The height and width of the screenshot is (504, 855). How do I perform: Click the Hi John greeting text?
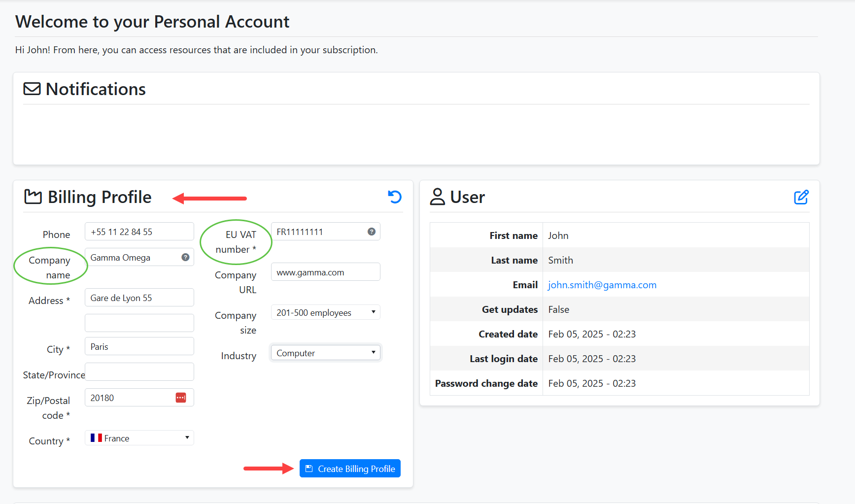196,50
